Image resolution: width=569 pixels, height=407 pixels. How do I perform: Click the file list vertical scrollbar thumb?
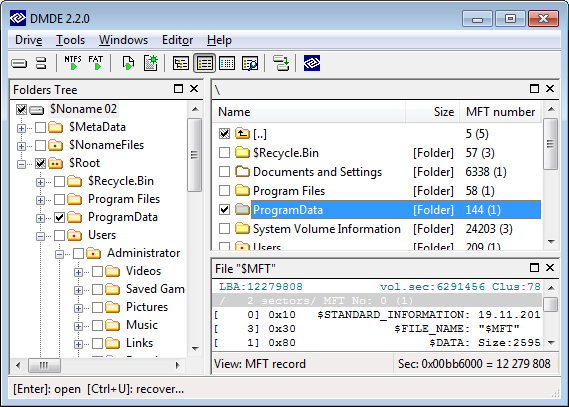point(550,144)
